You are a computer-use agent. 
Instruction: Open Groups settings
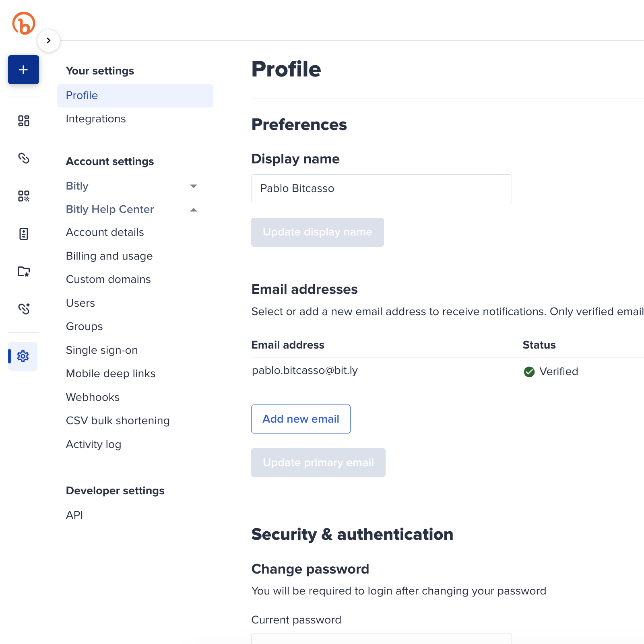(x=85, y=326)
